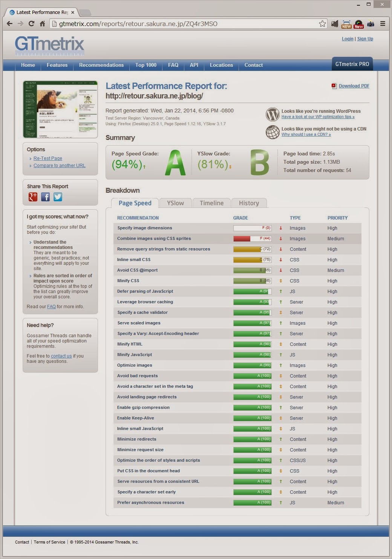Reload the page with the refresh icon
392x559 pixels.
(x=32, y=24)
